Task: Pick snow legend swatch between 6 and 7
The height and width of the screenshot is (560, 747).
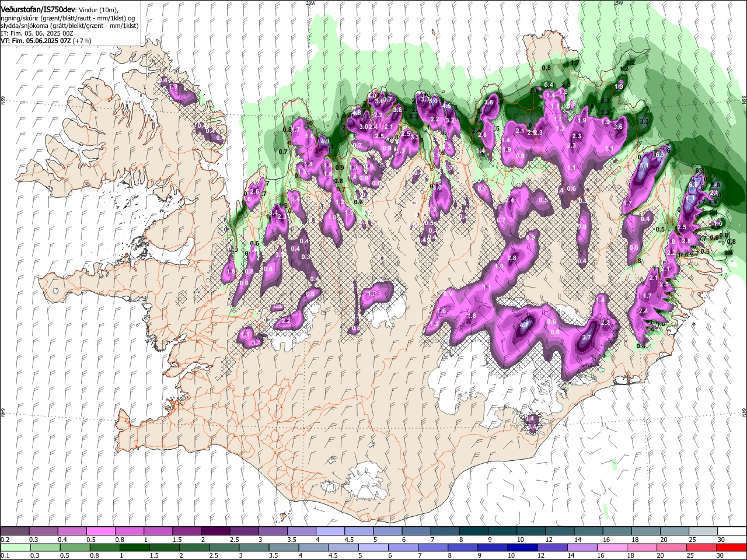Action: (x=415, y=531)
